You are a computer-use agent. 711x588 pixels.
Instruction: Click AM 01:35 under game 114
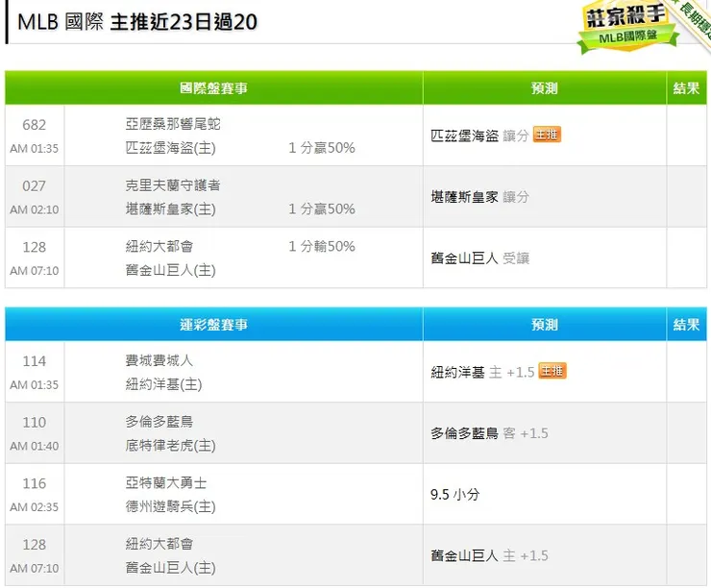point(34,385)
